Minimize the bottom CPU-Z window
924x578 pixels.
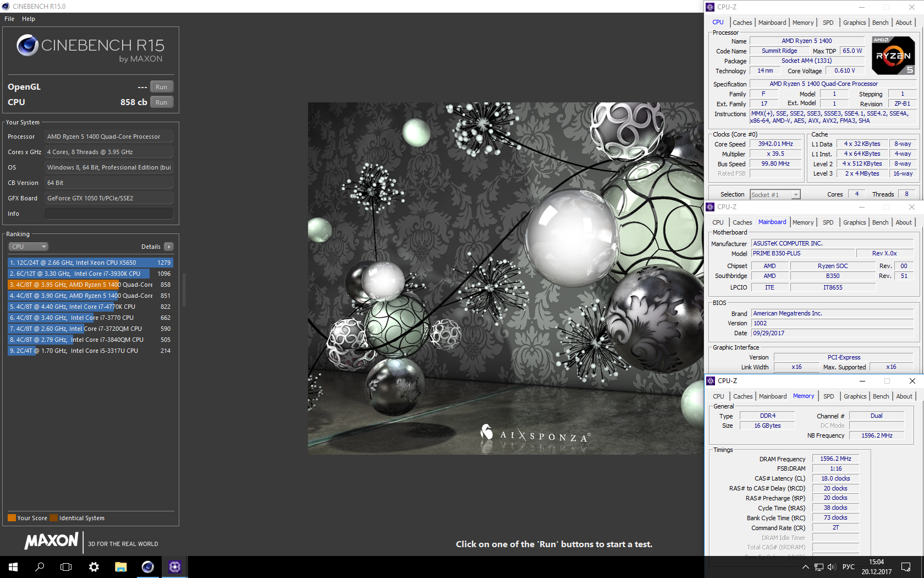click(862, 381)
